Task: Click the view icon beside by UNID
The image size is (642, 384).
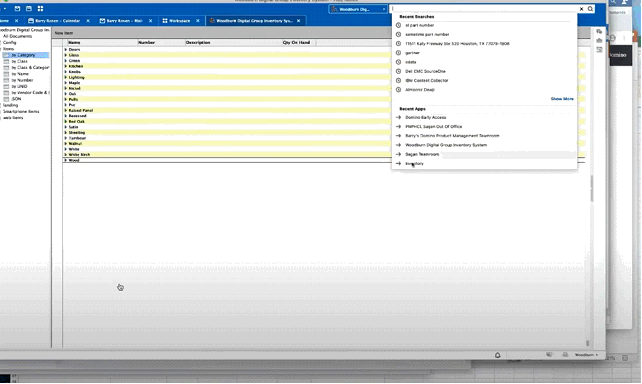Action: pos(6,86)
